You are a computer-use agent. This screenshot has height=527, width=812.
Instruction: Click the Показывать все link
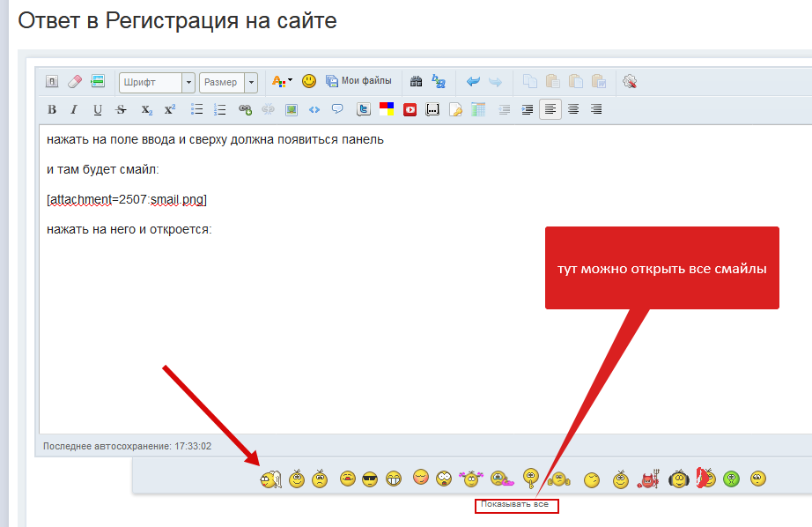[x=515, y=505]
